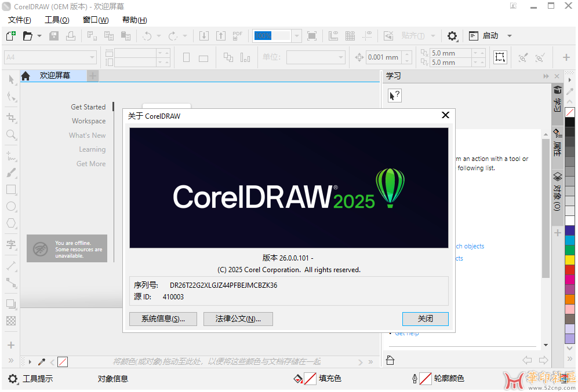Select the Freehand curve tool
The height and width of the screenshot is (392, 578).
tap(11, 156)
